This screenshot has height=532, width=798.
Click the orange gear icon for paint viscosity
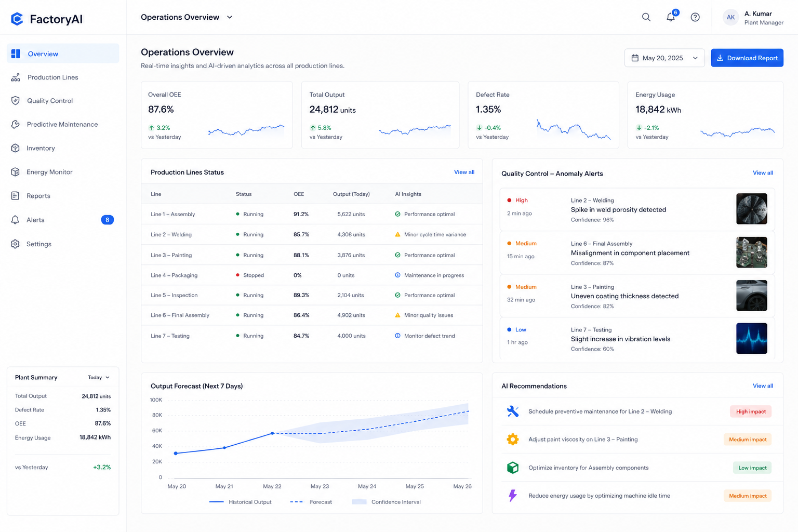(x=513, y=440)
